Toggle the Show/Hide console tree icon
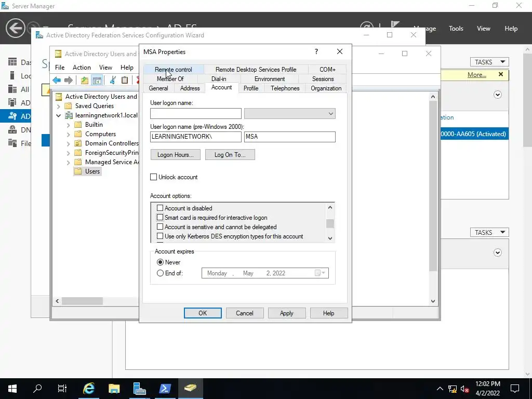This screenshot has height=399, width=532. click(97, 80)
